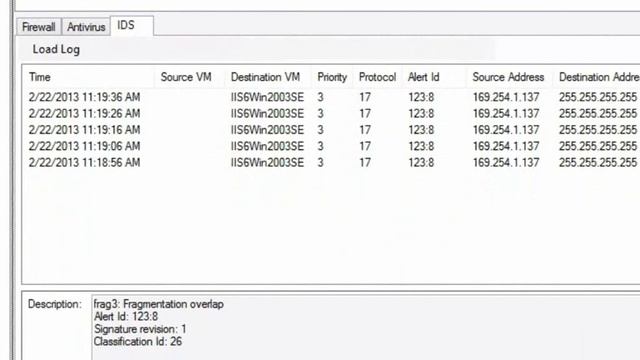640x360 pixels.
Task: Sort by the Protocol column header
Action: [378, 77]
